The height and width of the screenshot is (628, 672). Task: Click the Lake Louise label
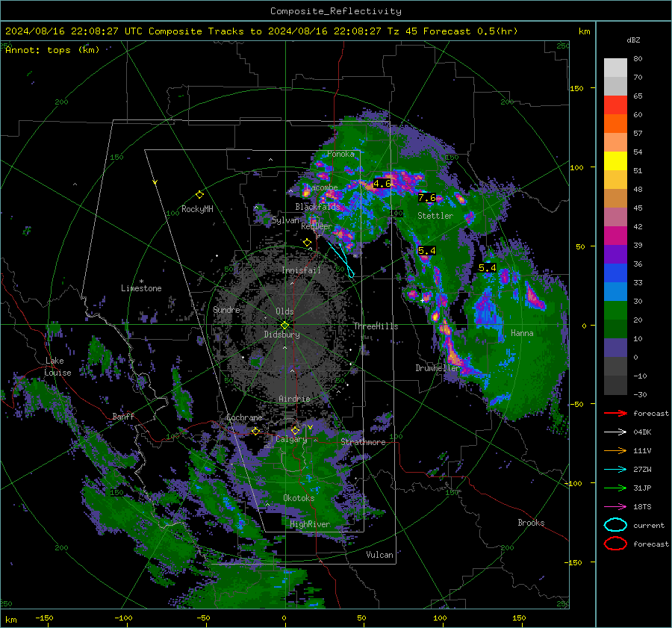[57, 367]
